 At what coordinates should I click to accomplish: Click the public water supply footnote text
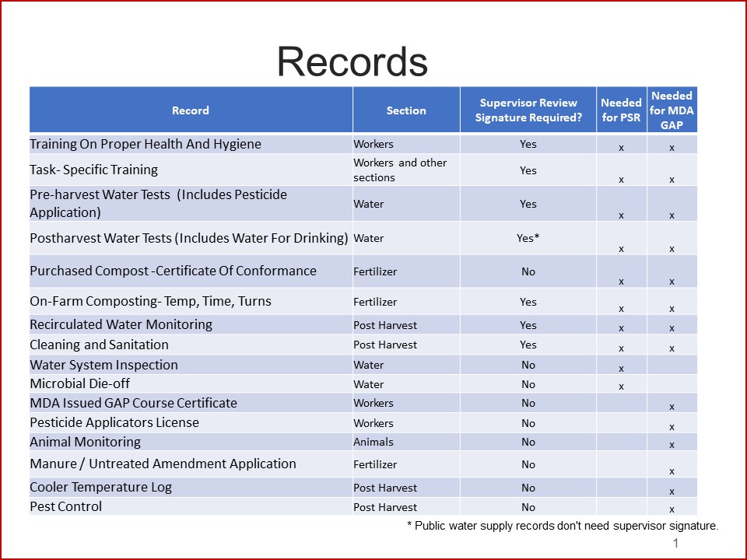561,525
